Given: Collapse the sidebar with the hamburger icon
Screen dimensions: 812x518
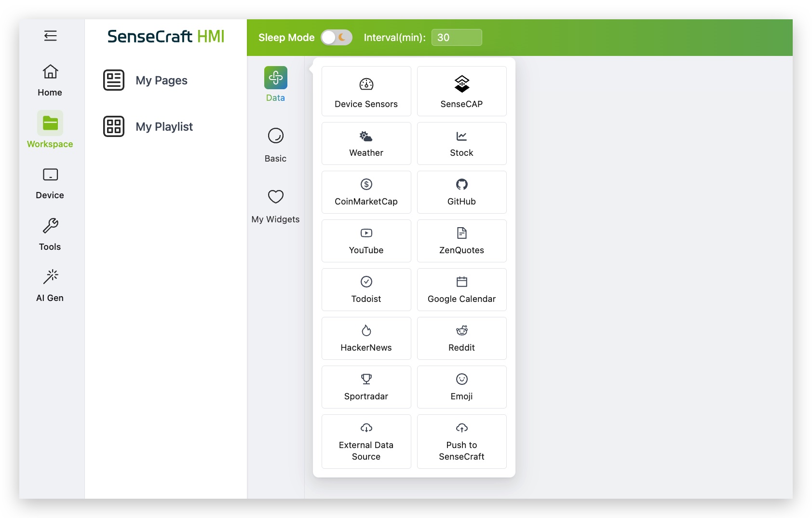Looking at the screenshot, I should 50,36.
